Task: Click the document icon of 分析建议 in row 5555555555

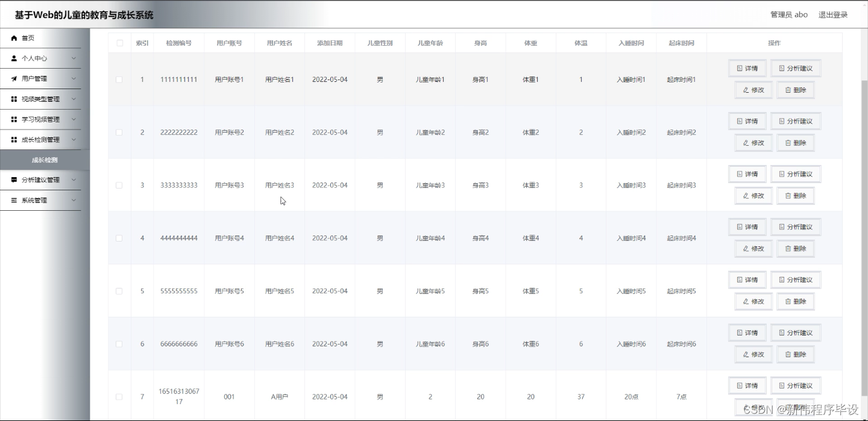Action: pos(782,280)
